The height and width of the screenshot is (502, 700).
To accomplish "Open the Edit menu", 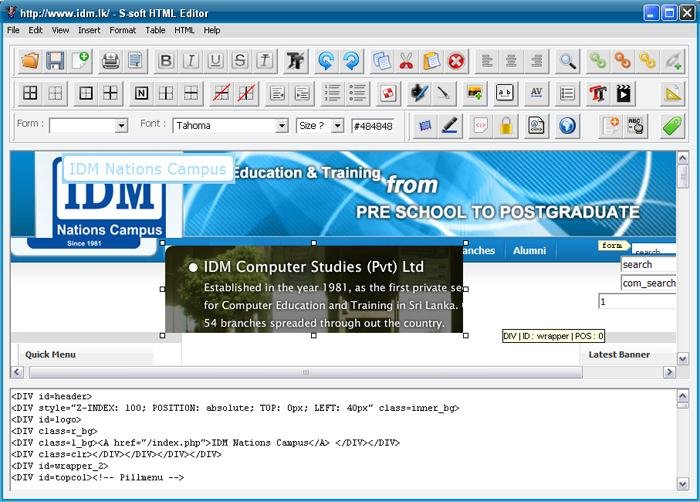I will [x=35, y=30].
